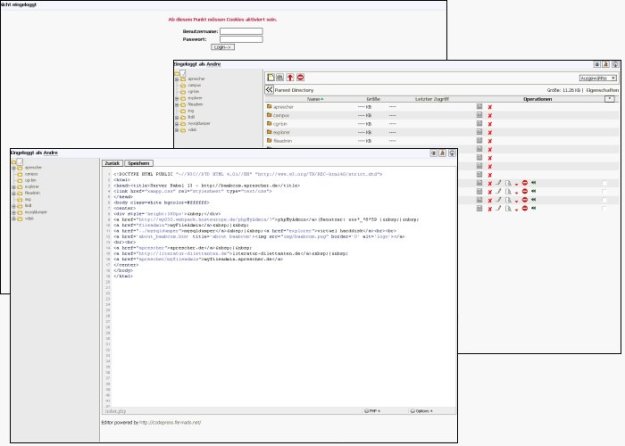625x446 pixels.
Task: Delete the cgi-bin folder with its red X
Action: pyautogui.click(x=490, y=124)
